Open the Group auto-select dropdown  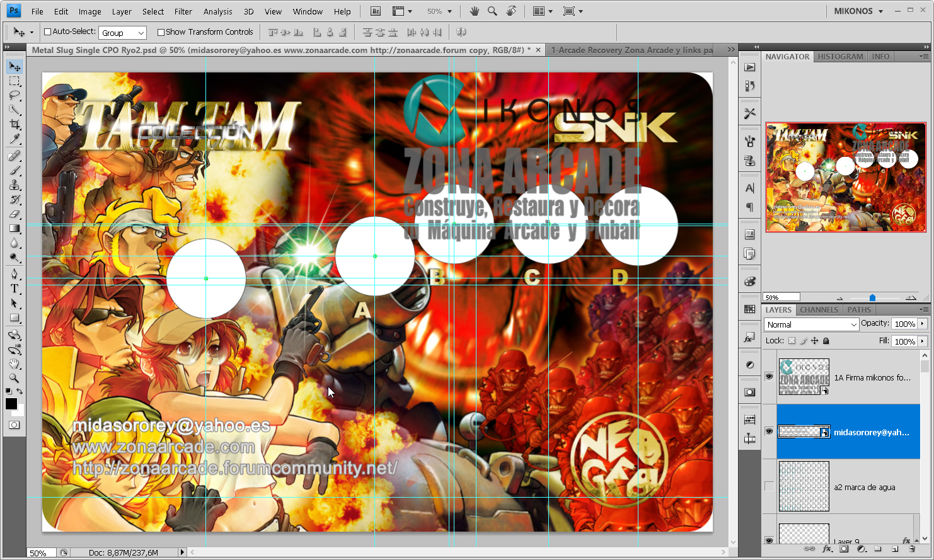(123, 33)
